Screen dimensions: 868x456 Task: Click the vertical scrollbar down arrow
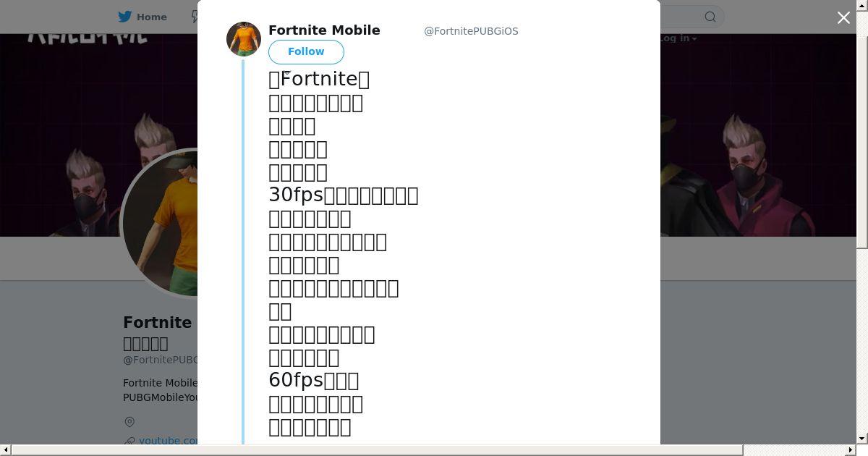(x=861, y=439)
